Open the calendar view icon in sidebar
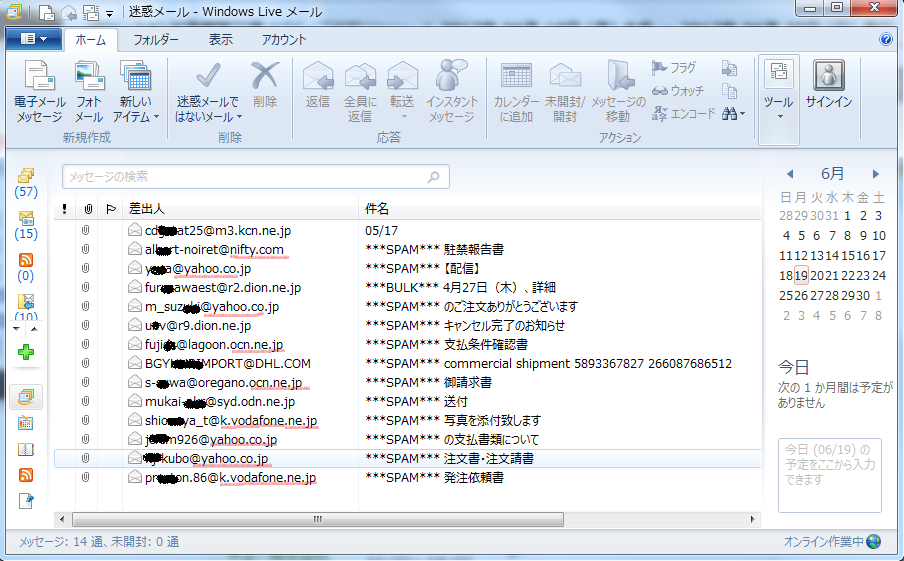This screenshot has width=904, height=561. (26, 423)
